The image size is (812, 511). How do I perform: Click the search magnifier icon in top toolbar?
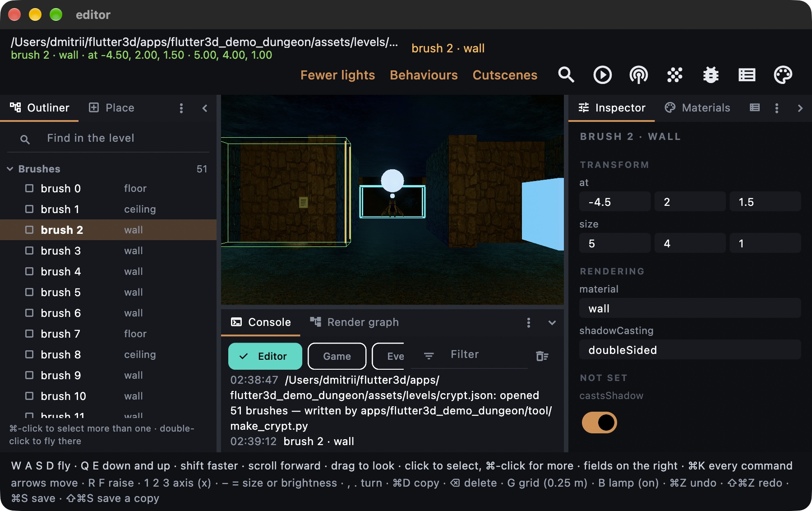tap(566, 75)
